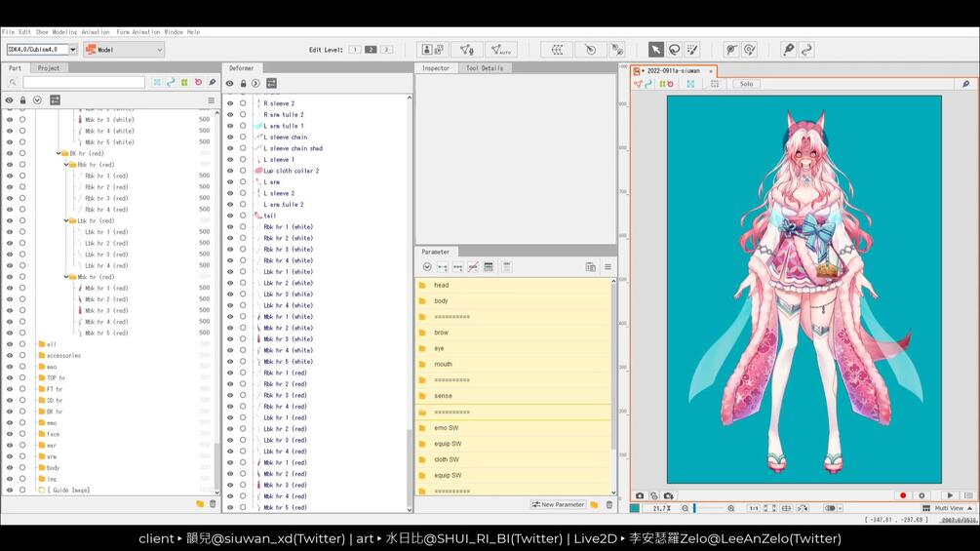Click the teal background color swatch
This screenshot has width=980, height=551.
(635, 508)
